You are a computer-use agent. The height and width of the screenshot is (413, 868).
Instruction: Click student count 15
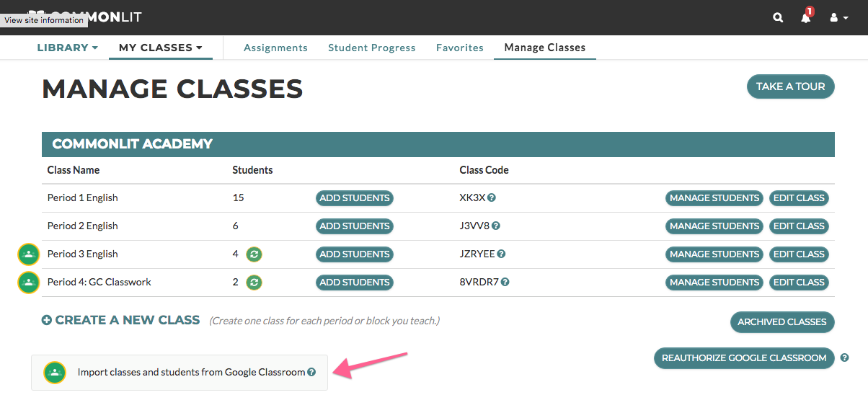238,197
